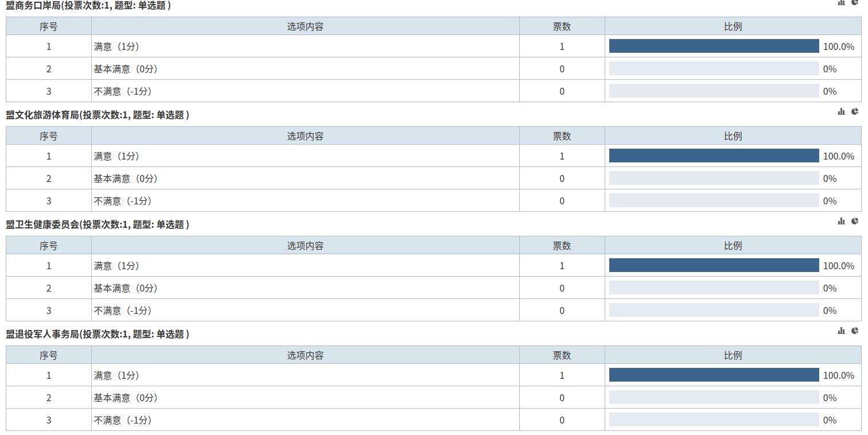Click 选项内容 header in 盟文化旅游体育局 table
Viewport: 868px width, 435px height.
305,136
